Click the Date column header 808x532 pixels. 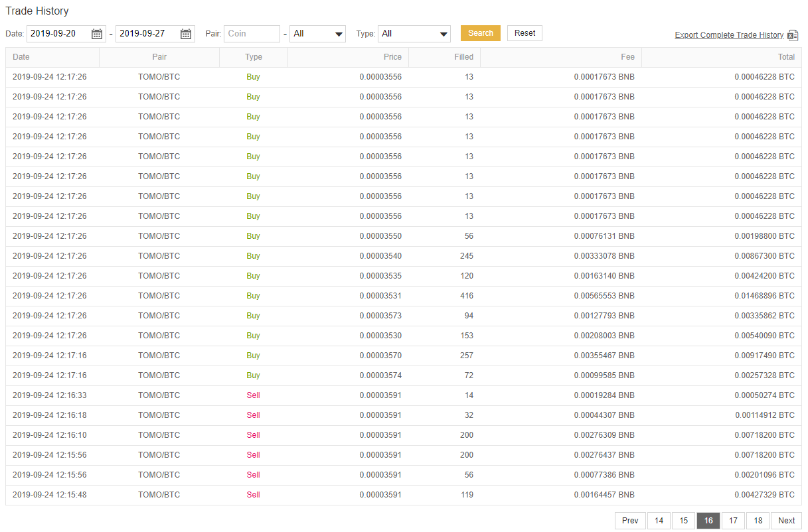52,57
